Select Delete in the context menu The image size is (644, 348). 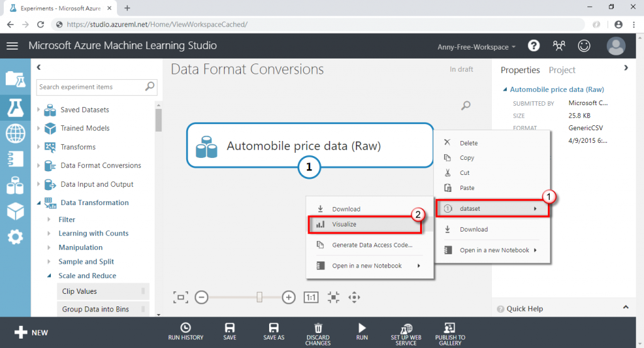pos(492,143)
